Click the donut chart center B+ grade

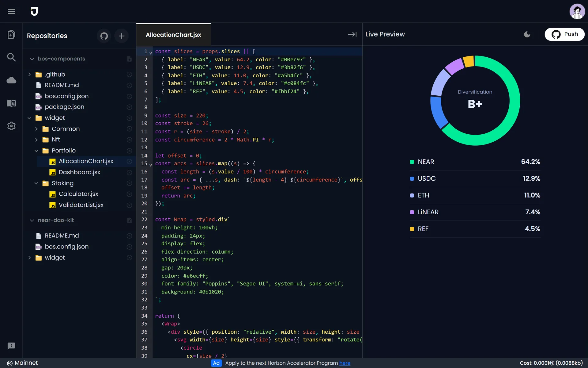point(475,104)
